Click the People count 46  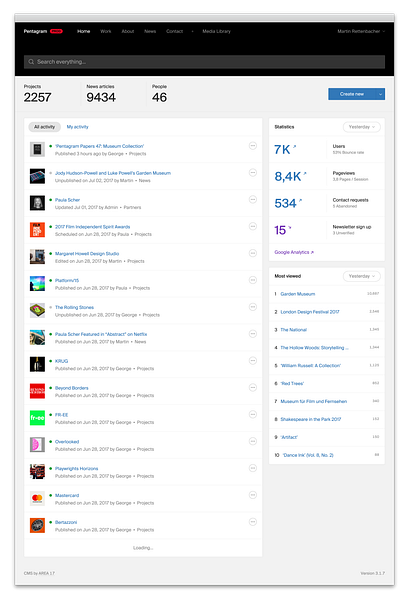[159, 98]
